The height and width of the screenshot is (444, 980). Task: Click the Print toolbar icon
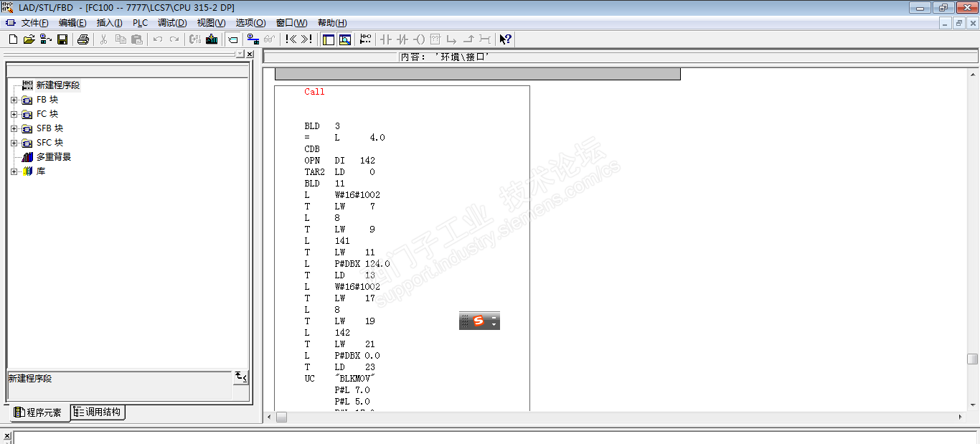(83, 39)
